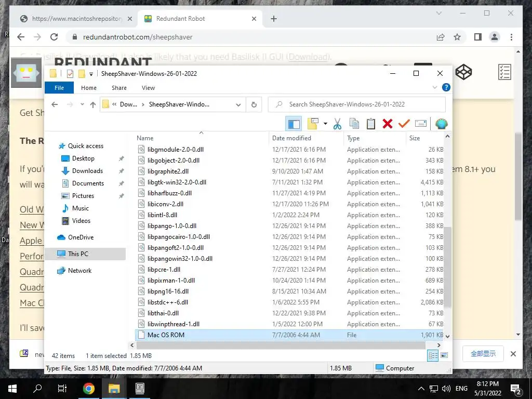Open a new Chrome tab

273,19
